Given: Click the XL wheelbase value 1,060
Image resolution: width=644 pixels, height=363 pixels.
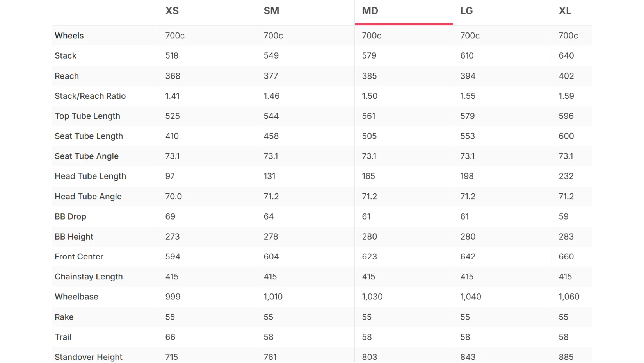Looking at the screenshot, I should click(569, 297).
